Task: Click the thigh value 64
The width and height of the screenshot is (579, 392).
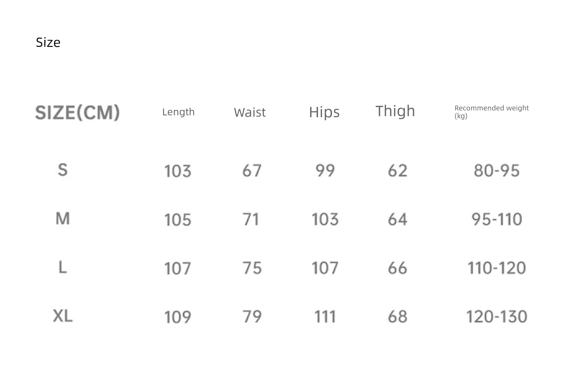Action: coord(398,219)
